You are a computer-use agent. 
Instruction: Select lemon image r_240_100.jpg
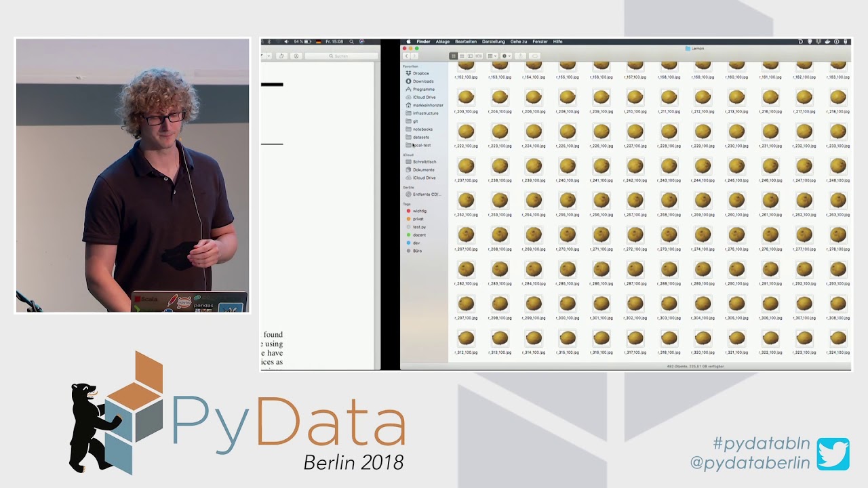coord(568,166)
